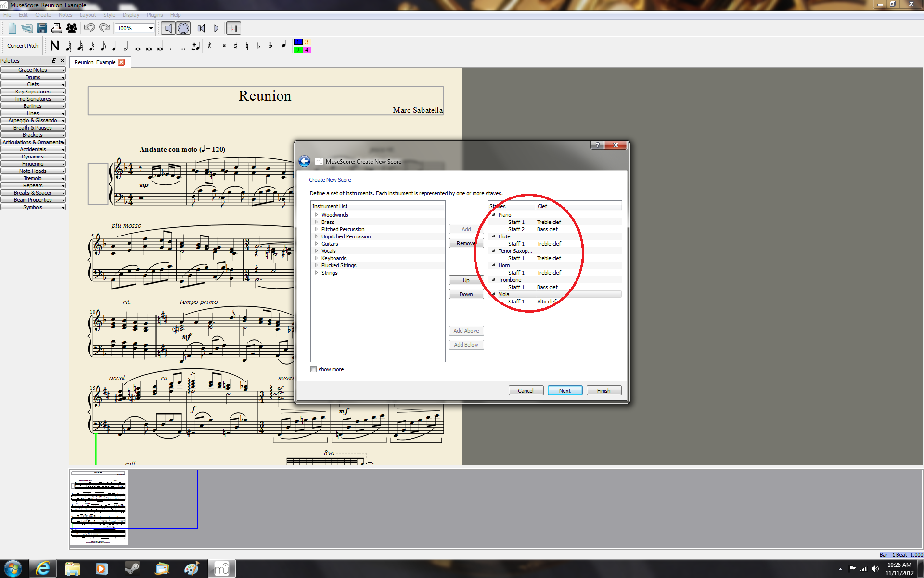
Task: Toggle MIDI input button
Action: pyautogui.click(x=183, y=28)
